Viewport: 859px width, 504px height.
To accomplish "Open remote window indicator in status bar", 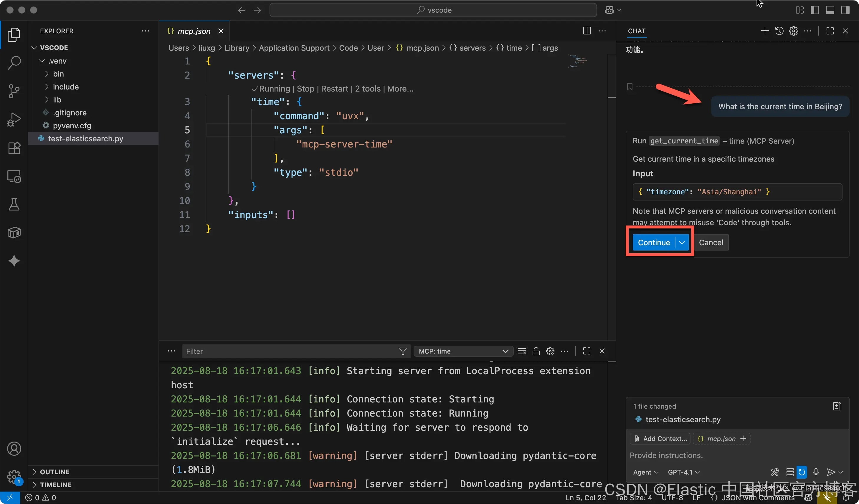I will coord(10,498).
